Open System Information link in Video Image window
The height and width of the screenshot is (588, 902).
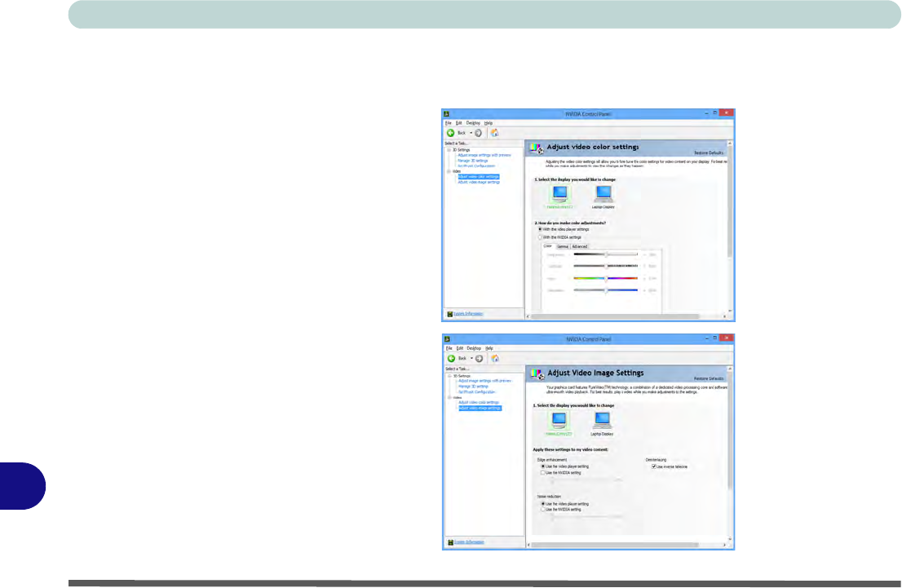469,542
